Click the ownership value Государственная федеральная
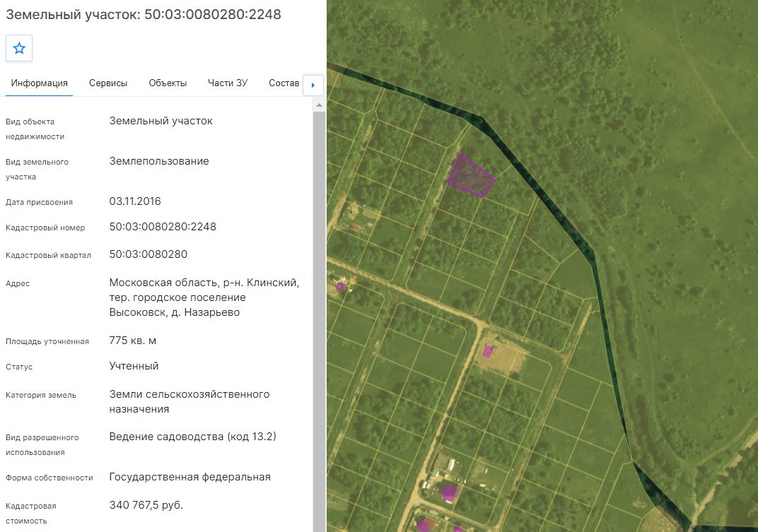Image resolution: width=758 pixels, height=532 pixels. point(190,477)
